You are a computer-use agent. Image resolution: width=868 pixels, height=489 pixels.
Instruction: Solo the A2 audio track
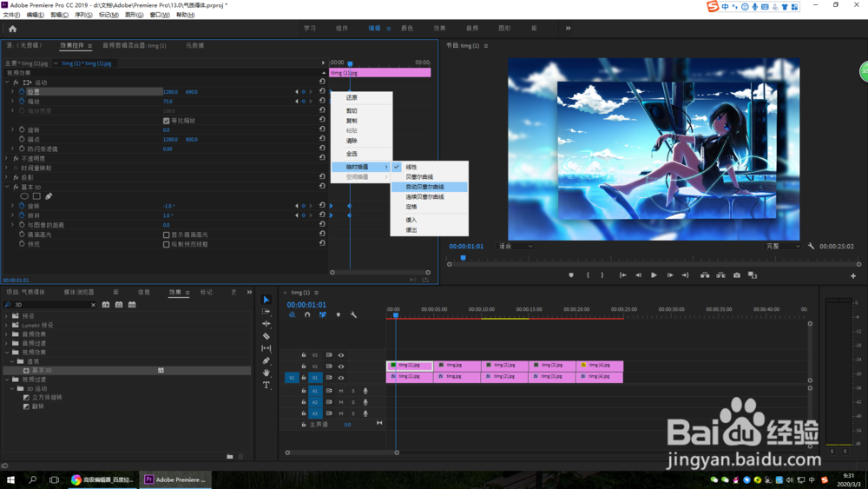tap(353, 402)
